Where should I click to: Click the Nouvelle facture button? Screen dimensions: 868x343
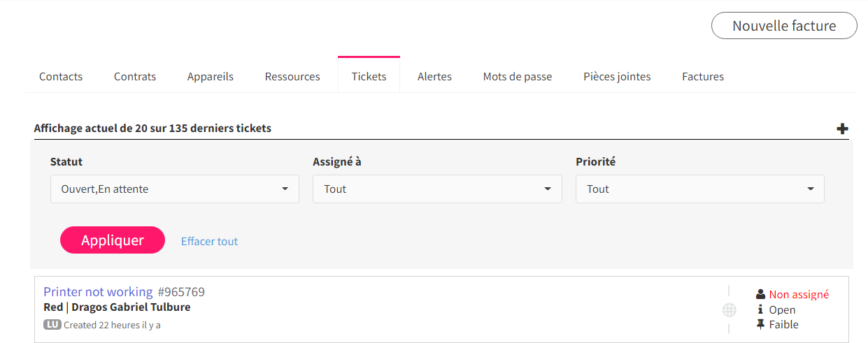[x=784, y=26]
